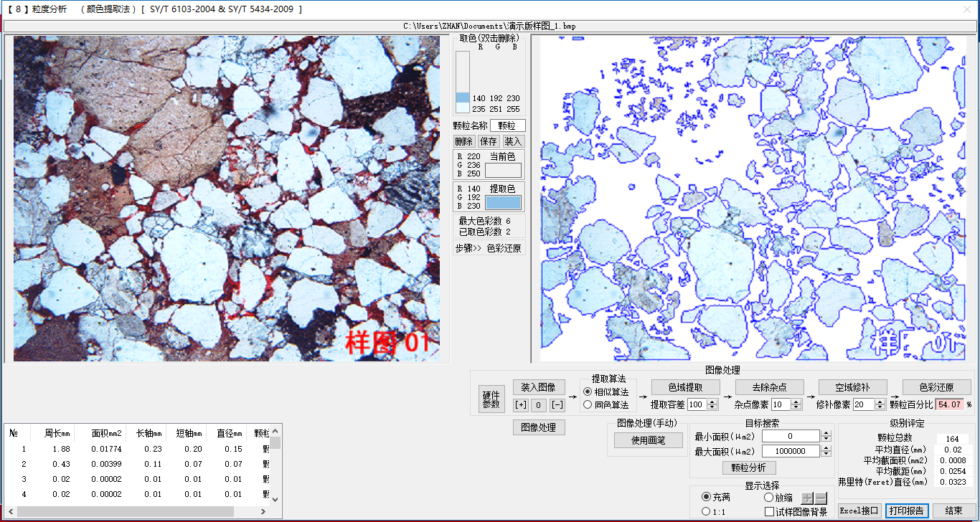The height and width of the screenshot is (522, 980).
Task: Enable the 试样图像背景 checkbox
Action: point(769,512)
